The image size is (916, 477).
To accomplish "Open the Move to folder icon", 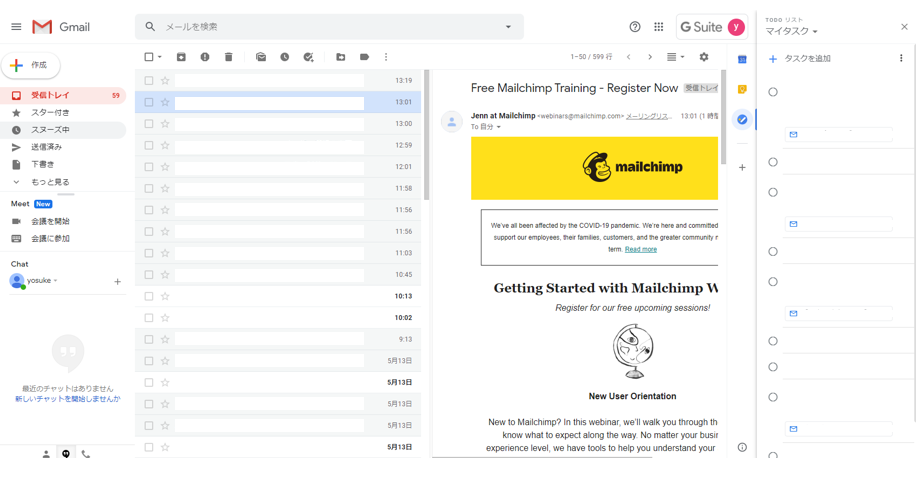I will [x=341, y=57].
